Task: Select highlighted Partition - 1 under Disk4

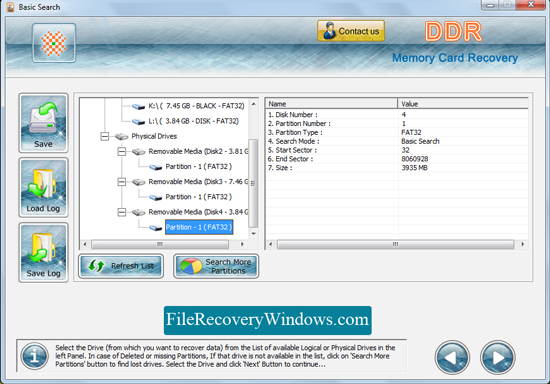Action: tap(199, 227)
